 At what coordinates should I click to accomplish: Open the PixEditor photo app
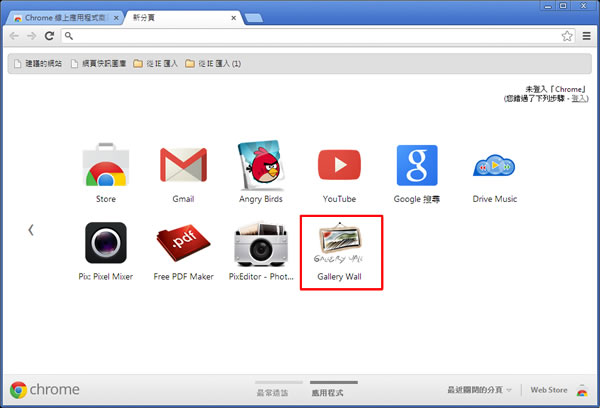pyautogui.click(x=261, y=244)
